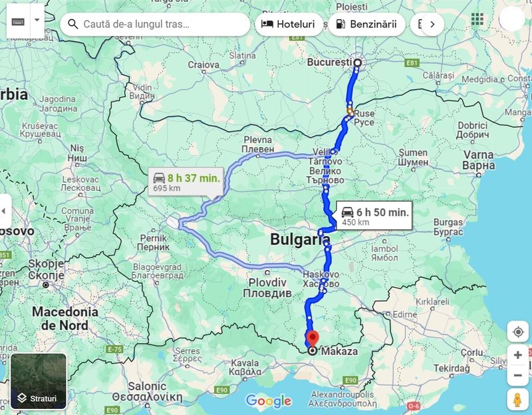Click the search along route field
This screenshot has width=532, height=415.
tap(155, 24)
